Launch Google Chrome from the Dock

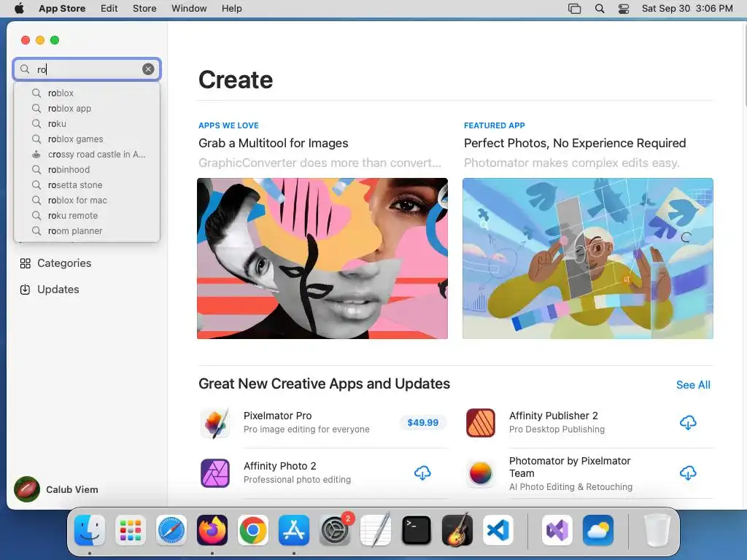(x=253, y=530)
